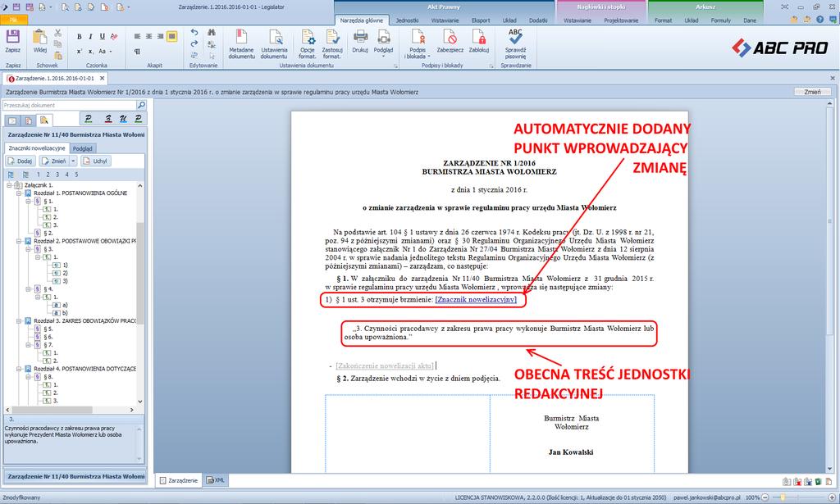
Task: Click Zastosuj format. button
Action: point(332,44)
